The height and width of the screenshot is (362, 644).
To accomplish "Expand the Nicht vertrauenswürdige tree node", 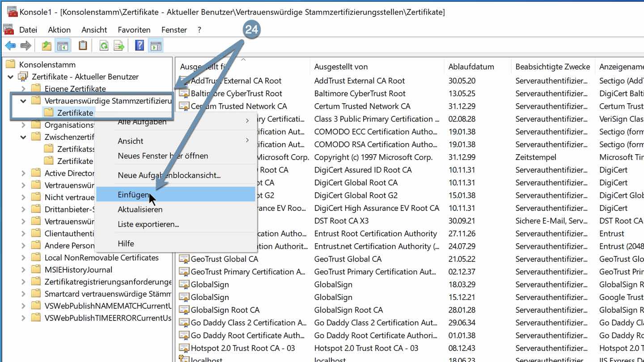I will (23, 197).
